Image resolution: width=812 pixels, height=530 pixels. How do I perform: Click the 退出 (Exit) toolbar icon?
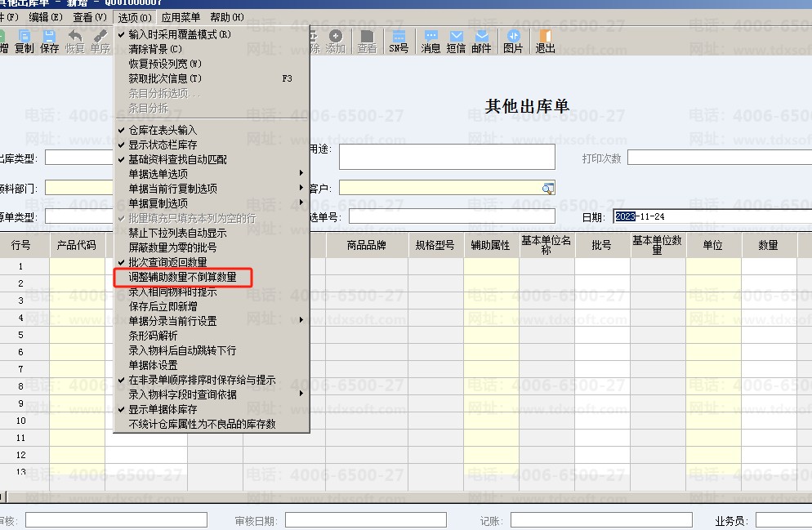tap(545, 41)
